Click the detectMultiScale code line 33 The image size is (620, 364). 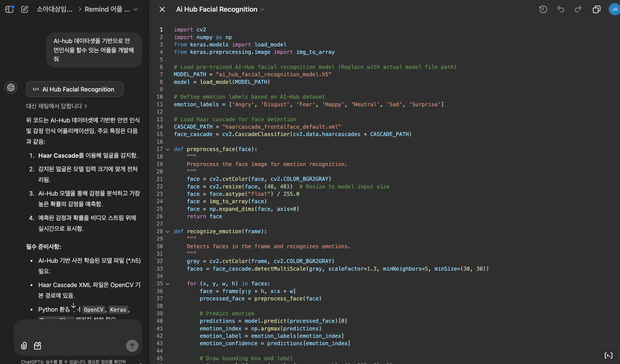pyautogui.click(x=338, y=269)
